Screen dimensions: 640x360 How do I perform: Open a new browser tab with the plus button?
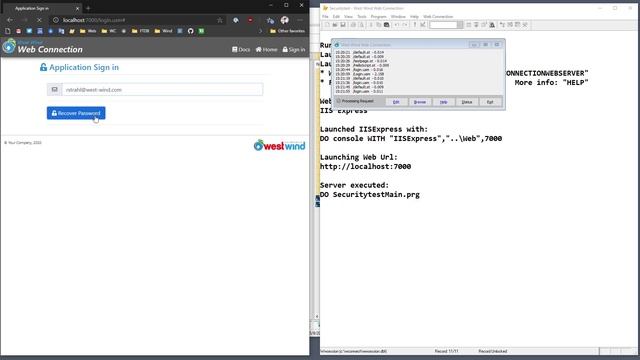[x=88, y=8]
